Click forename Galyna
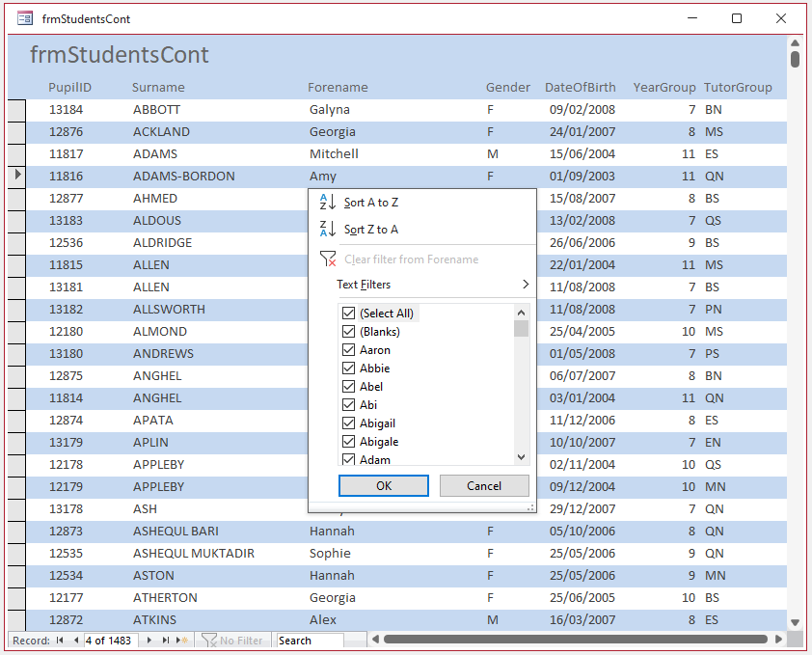This screenshot has height=655, width=812. point(330,109)
